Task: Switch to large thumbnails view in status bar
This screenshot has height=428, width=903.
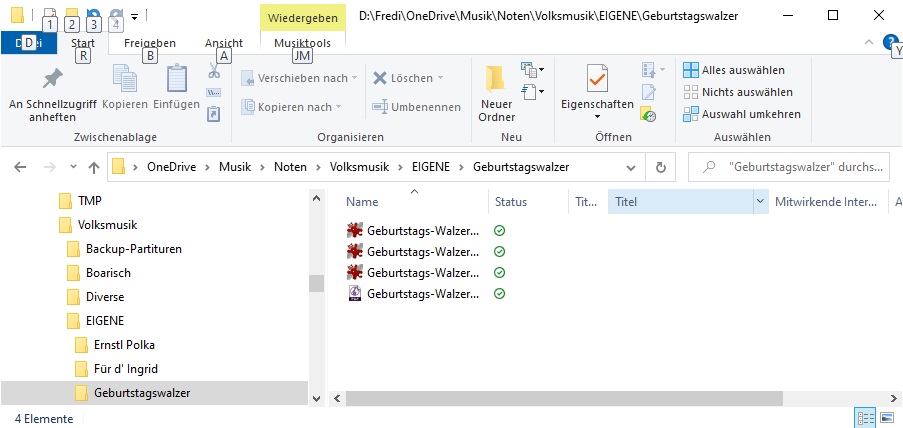Action: [886, 418]
